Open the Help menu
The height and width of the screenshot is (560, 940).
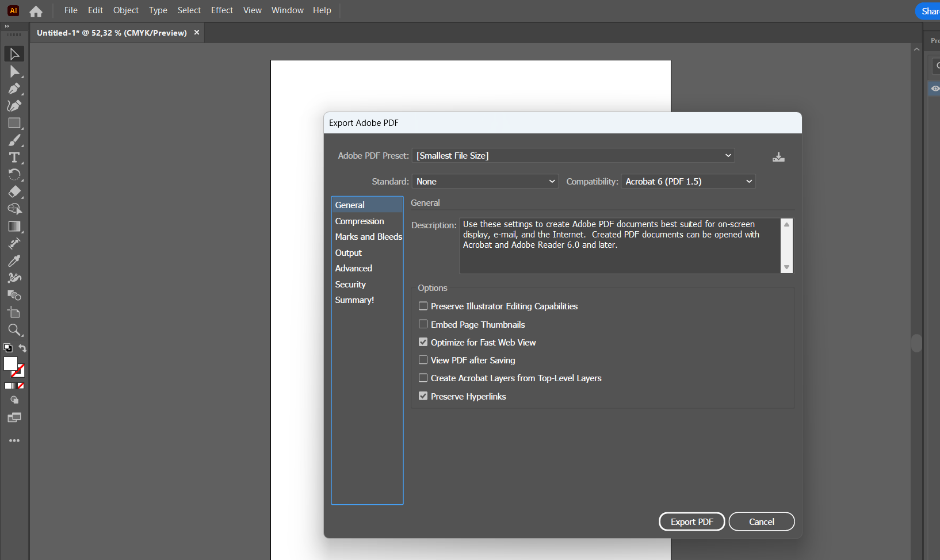click(322, 10)
